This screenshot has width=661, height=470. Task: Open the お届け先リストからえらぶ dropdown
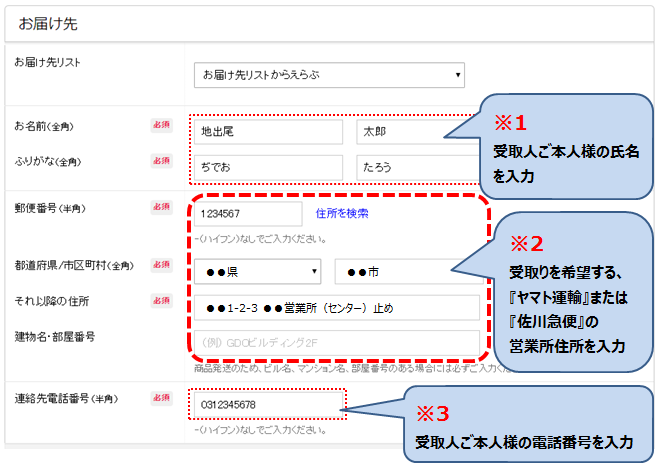(329, 73)
